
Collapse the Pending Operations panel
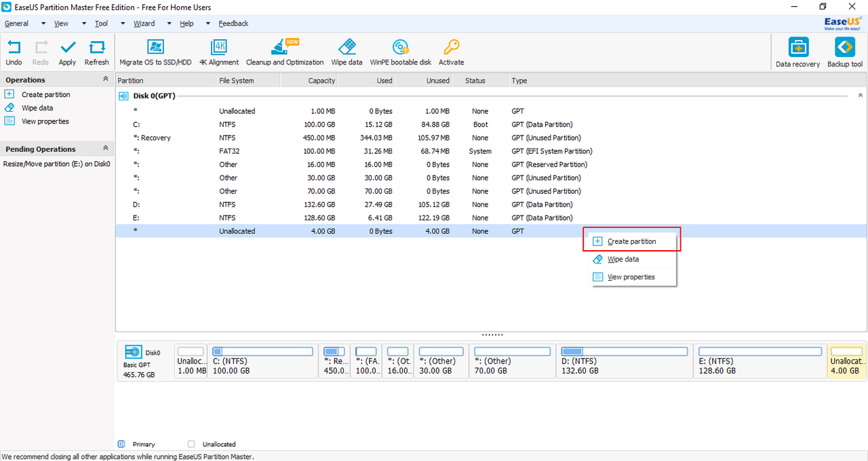tap(105, 148)
